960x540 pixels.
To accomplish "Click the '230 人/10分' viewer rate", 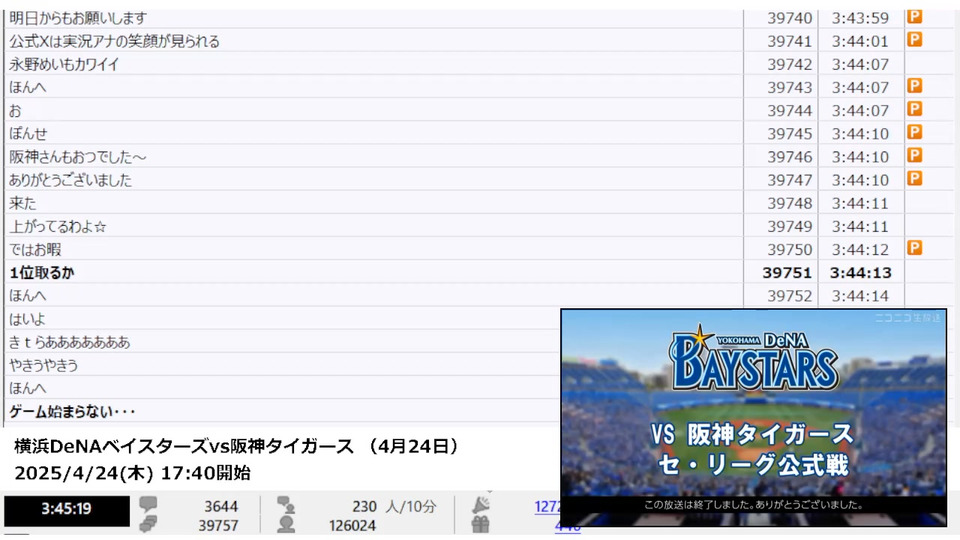I will (394, 506).
